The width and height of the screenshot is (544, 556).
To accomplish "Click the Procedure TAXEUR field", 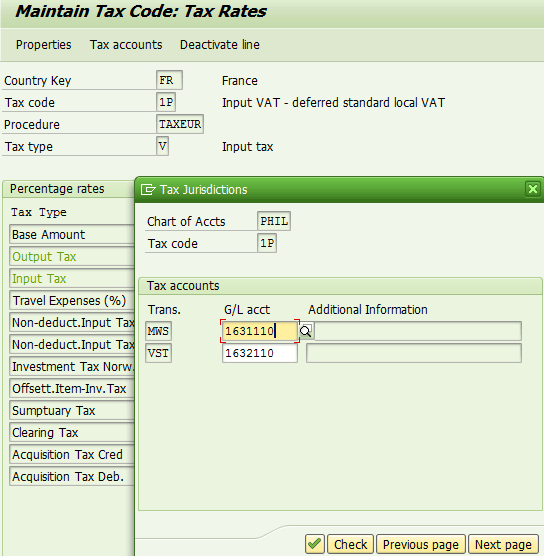I will point(180,124).
